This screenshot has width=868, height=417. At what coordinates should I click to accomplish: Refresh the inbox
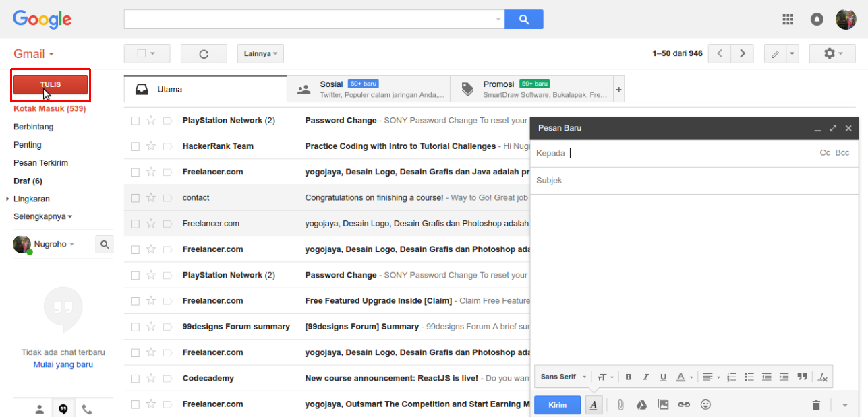click(204, 53)
